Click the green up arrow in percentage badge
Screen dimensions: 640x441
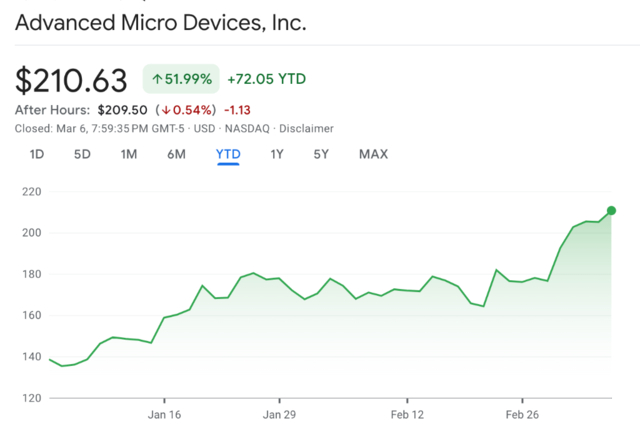(157, 79)
